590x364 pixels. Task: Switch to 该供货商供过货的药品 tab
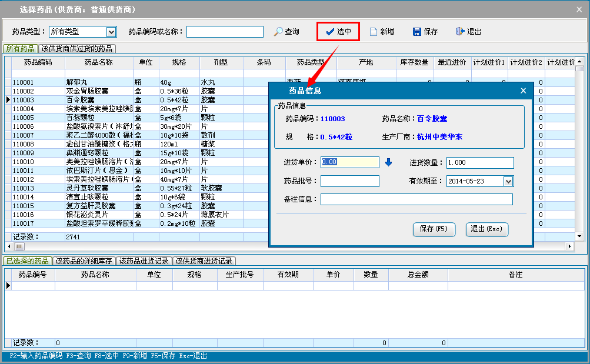(x=77, y=49)
